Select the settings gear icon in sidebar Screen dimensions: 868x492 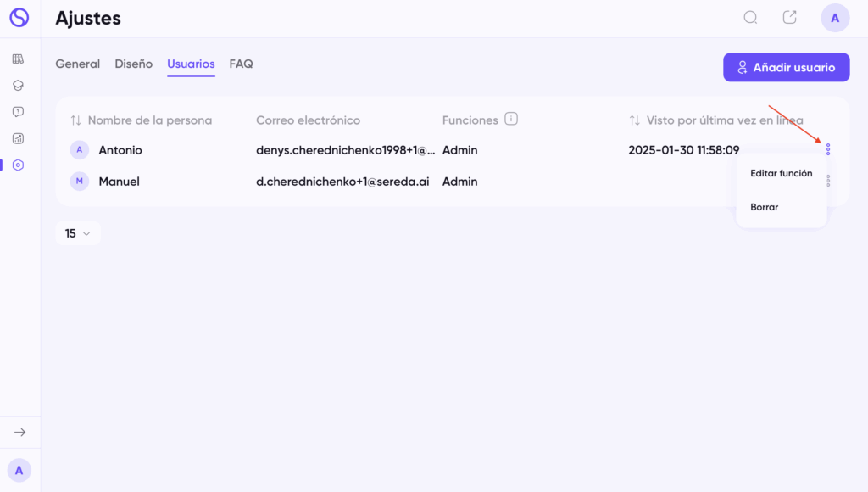pos(19,165)
